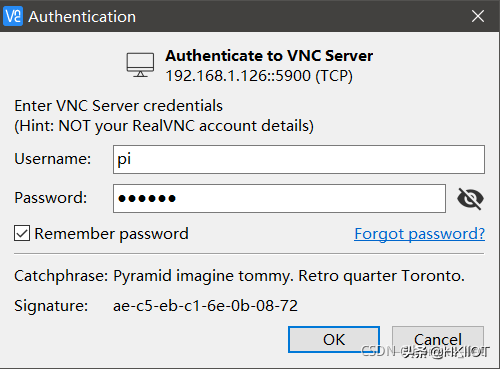The image size is (500, 369).
Task: Select the signature text ae-c5-eb-c1-6e-0b-08-72
Action: [x=205, y=306]
